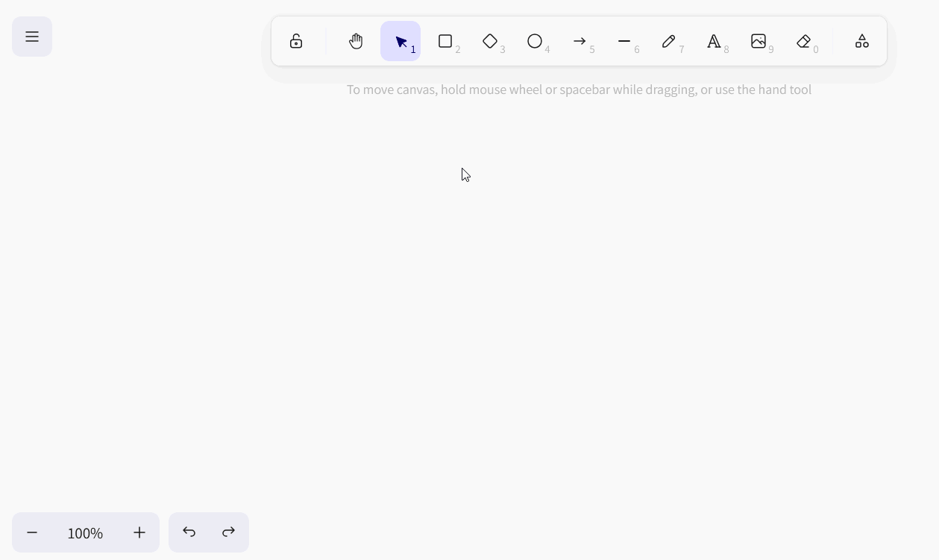Viewport: 939px width, 560px height.
Task: Redo the last undone action
Action: coord(229,532)
